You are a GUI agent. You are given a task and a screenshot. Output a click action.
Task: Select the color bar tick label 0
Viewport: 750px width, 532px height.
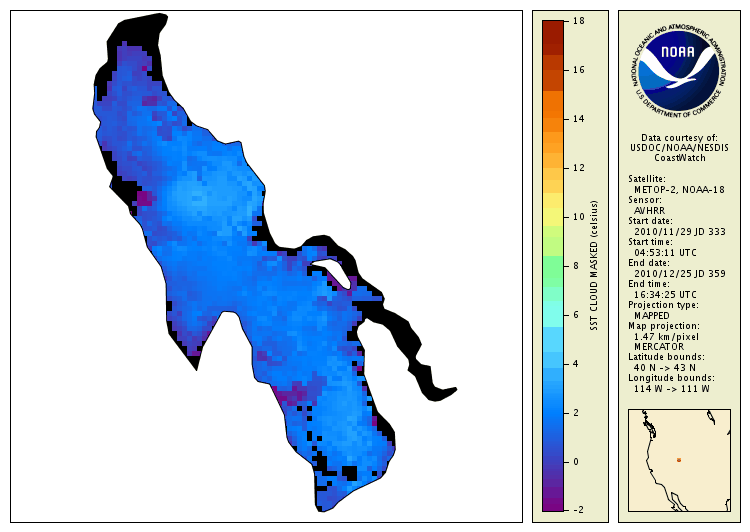(x=576, y=462)
